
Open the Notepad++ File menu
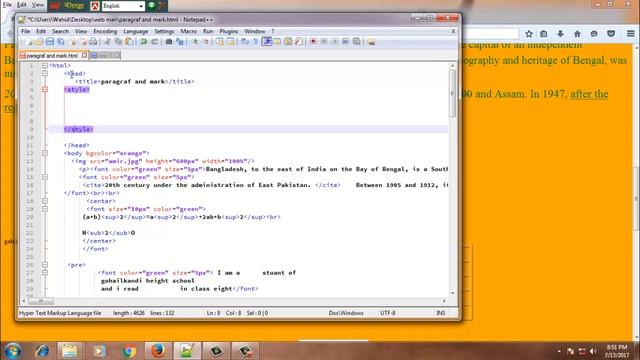coord(25,31)
